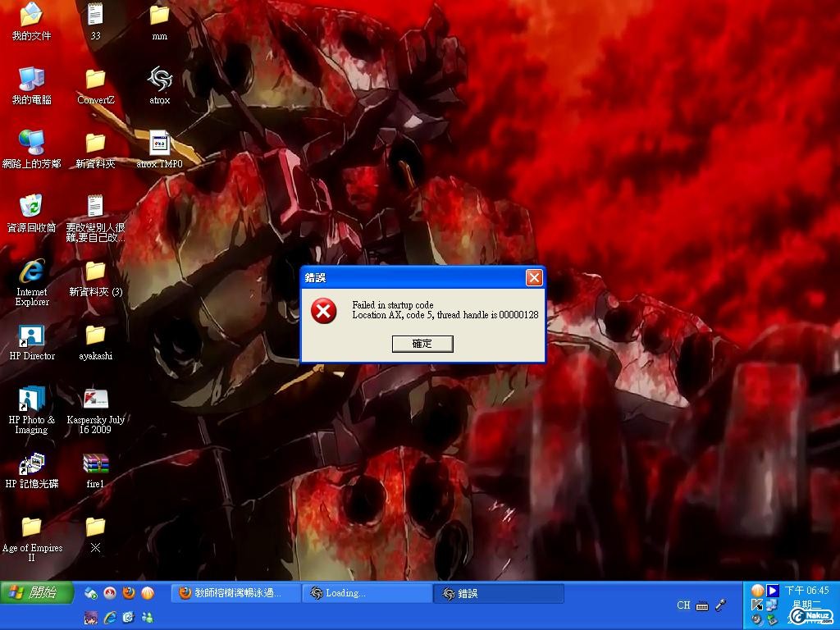Switch to the 錯誤 taskbar button
Viewport: 840px width, 630px height.
coord(499,593)
